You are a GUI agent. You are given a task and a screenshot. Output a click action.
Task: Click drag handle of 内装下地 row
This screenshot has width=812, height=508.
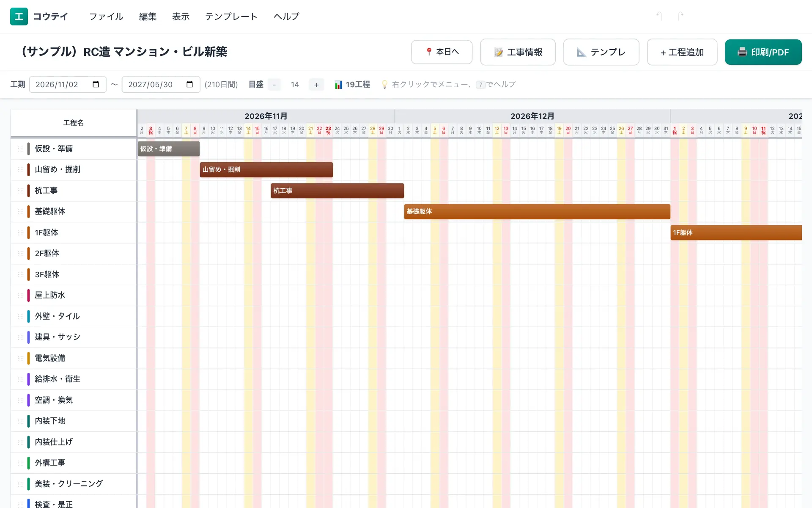tap(20, 421)
